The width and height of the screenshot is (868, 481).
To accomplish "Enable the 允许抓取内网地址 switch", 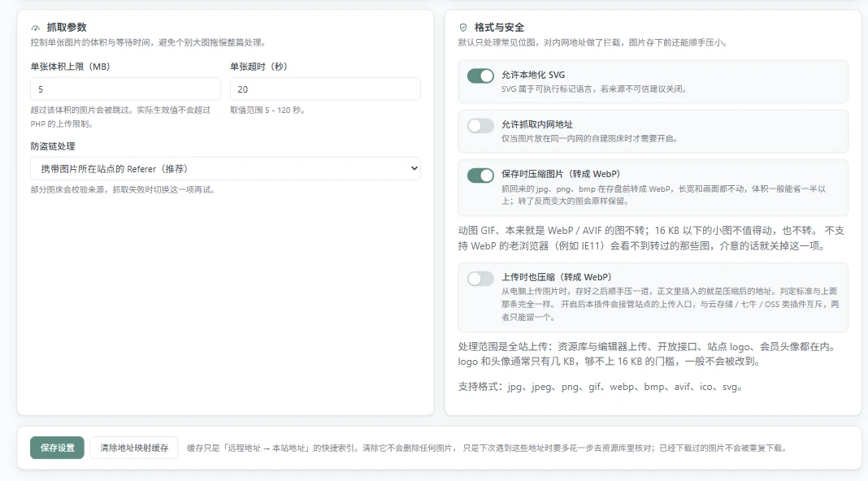I will [x=480, y=126].
